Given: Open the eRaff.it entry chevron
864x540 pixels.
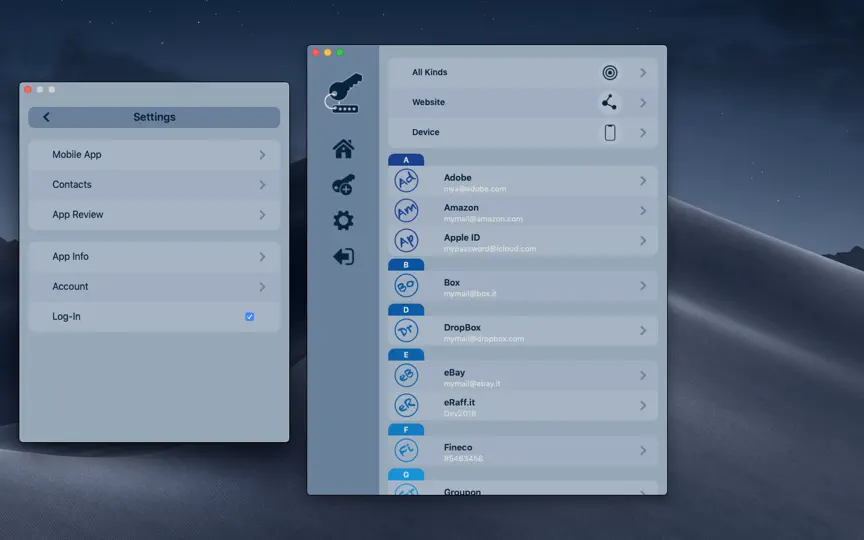Looking at the screenshot, I should click(643, 406).
